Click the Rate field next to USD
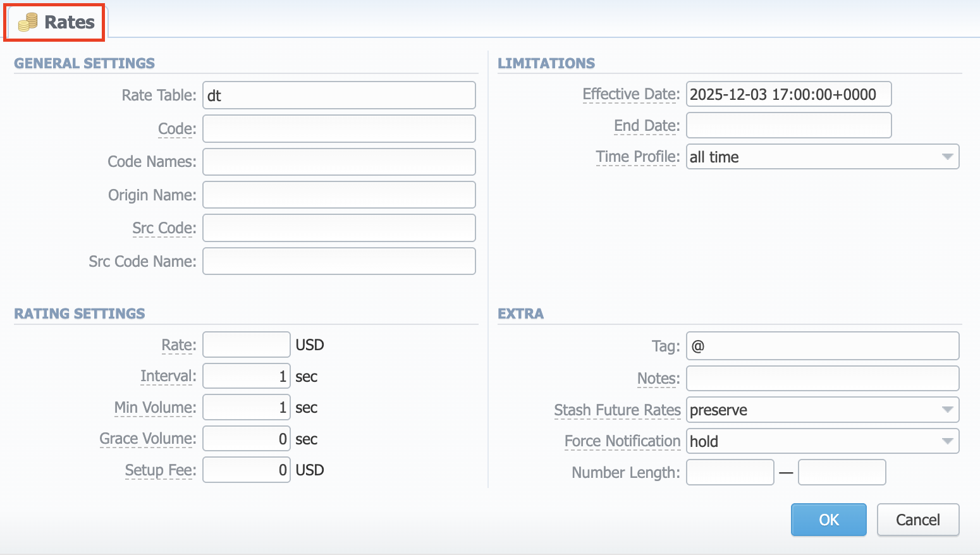980x555 pixels. pyautogui.click(x=246, y=344)
